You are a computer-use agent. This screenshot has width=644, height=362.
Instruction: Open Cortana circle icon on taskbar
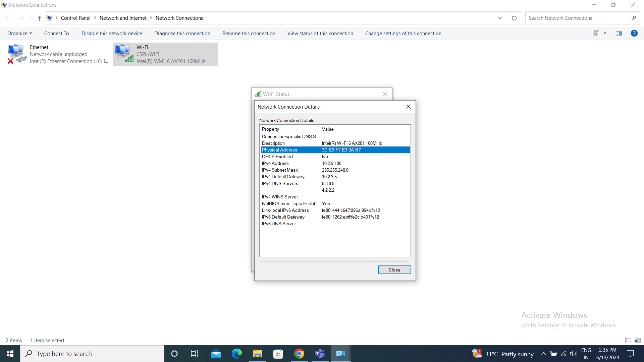pos(174,354)
